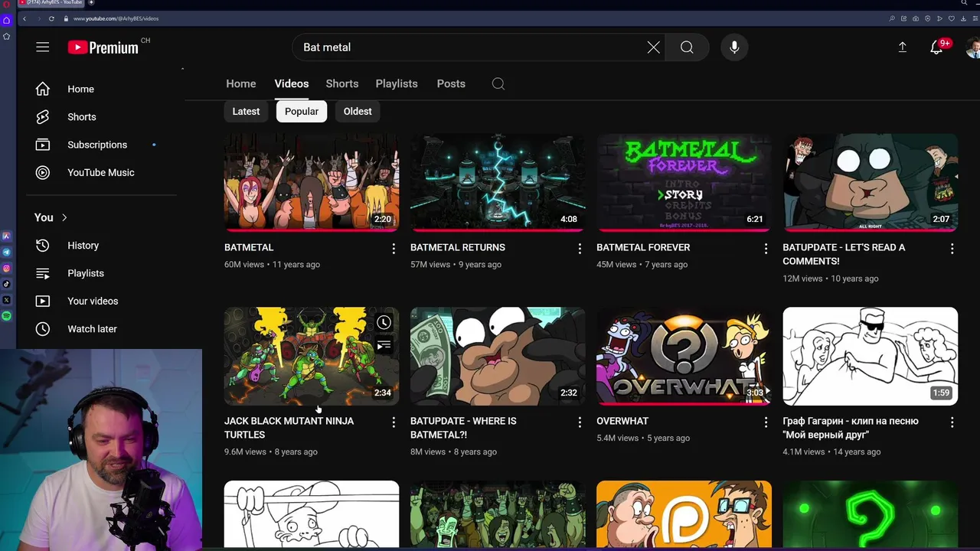
Task: Open TikTok in Opera sidebar
Action: (x=6, y=284)
